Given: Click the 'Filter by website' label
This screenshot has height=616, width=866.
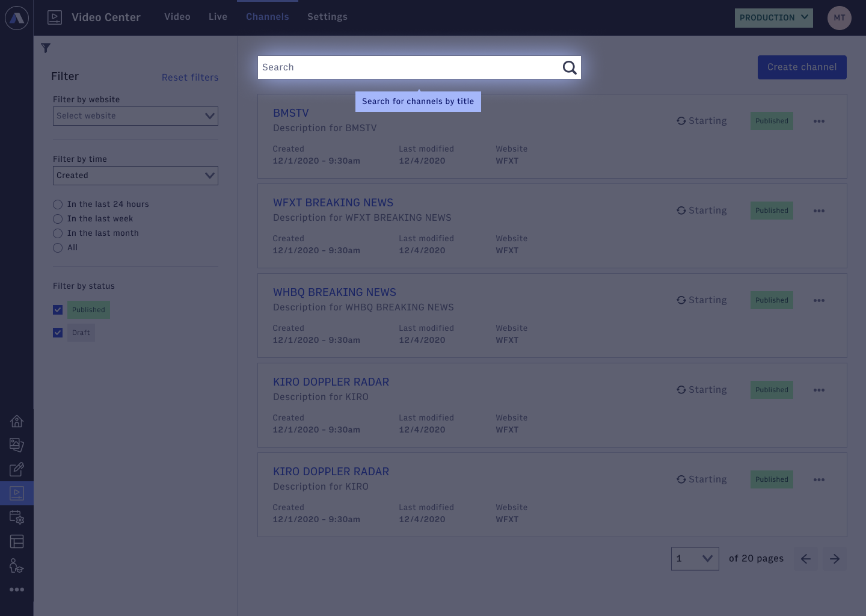Looking at the screenshot, I should (86, 100).
